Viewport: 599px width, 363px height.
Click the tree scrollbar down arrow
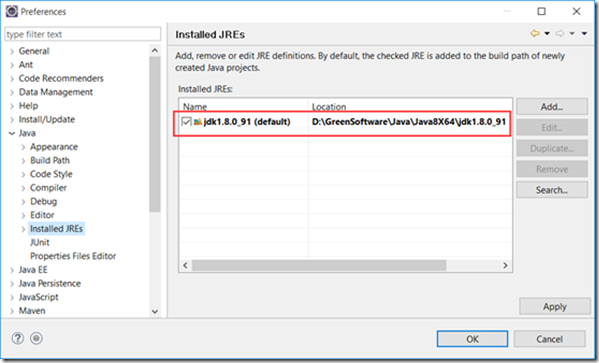(x=155, y=311)
